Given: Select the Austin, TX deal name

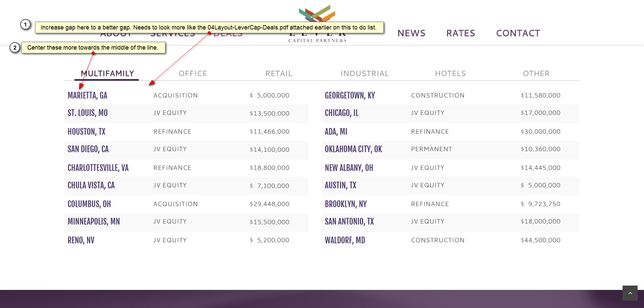Looking at the screenshot, I should (x=341, y=185).
